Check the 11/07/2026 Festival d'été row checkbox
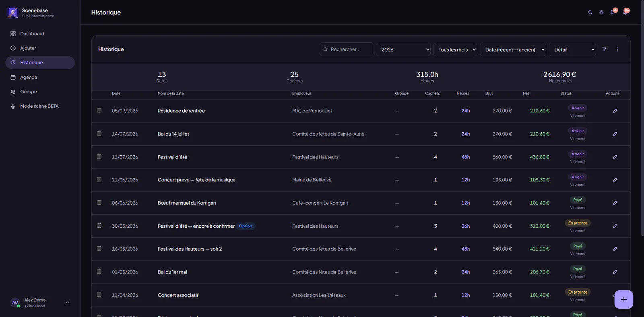The width and height of the screenshot is (644, 317). (x=99, y=156)
